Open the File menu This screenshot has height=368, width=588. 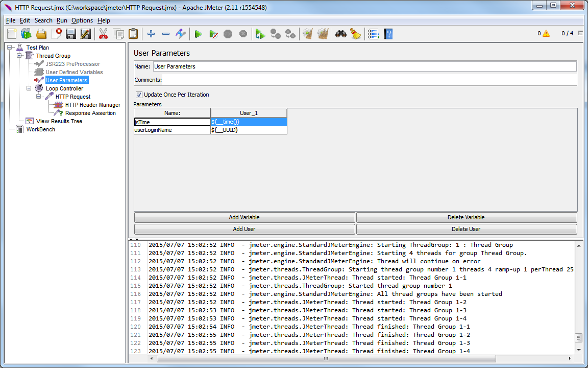(x=11, y=20)
